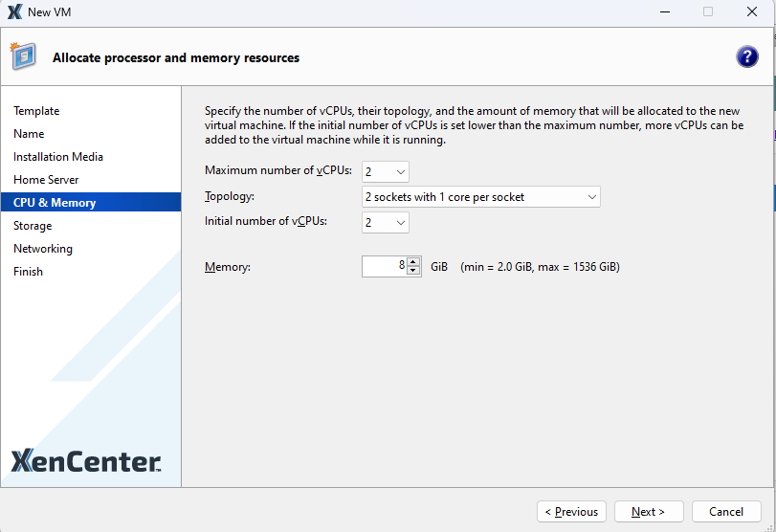The height and width of the screenshot is (532, 776).
Task: Increase memory with the up spinner arrow
Action: click(413, 262)
